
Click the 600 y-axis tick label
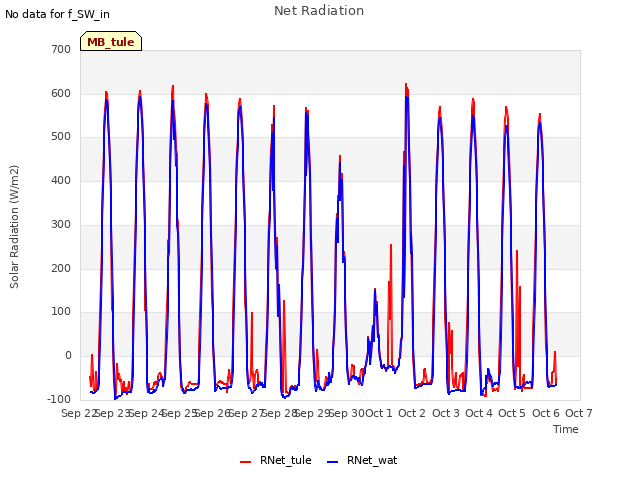(x=61, y=93)
